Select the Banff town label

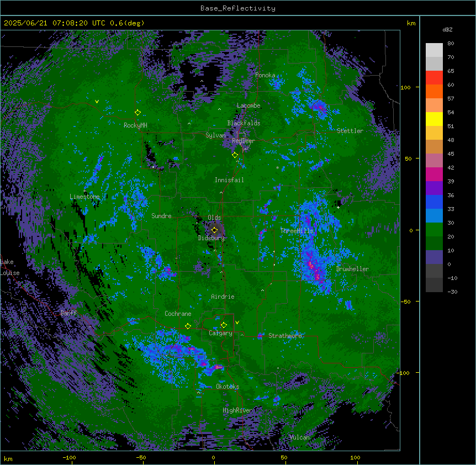tap(68, 313)
